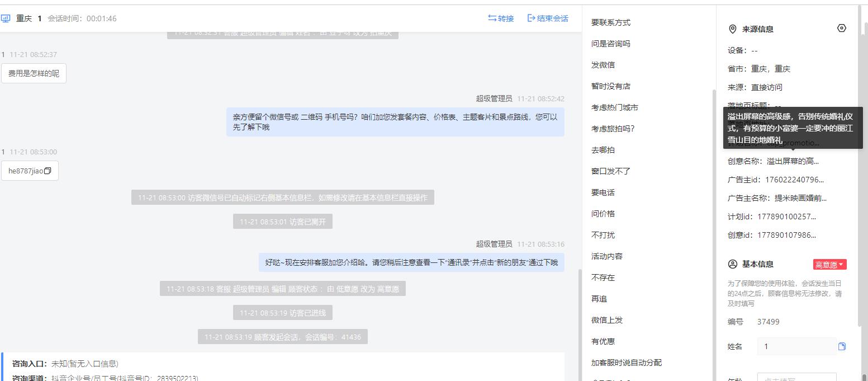Open the 高意愿 status dropdown

pyautogui.click(x=830, y=265)
